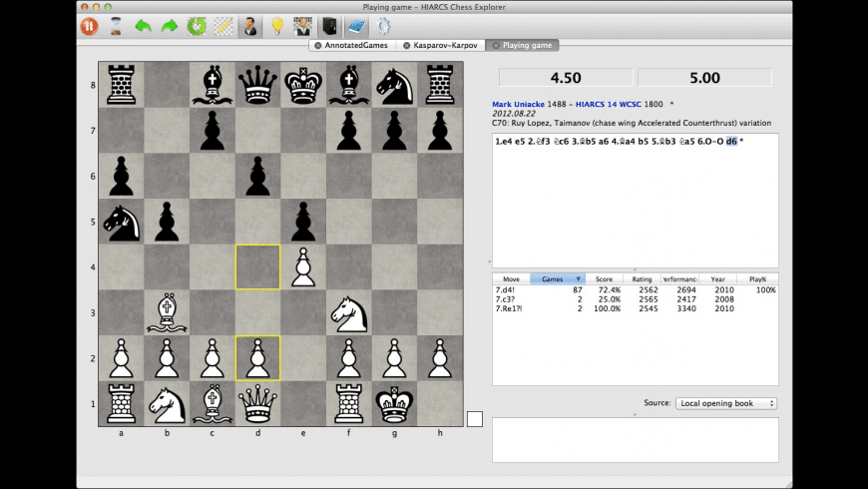This screenshot has height=489, width=868.
Task: Sort by the Rating column header
Action: pyautogui.click(x=642, y=279)
